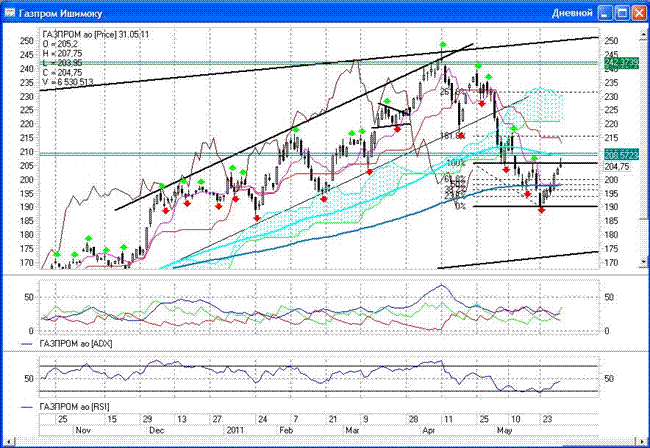
Task: Click the Apr month label on time axis
Action: (x=429, y=430)
